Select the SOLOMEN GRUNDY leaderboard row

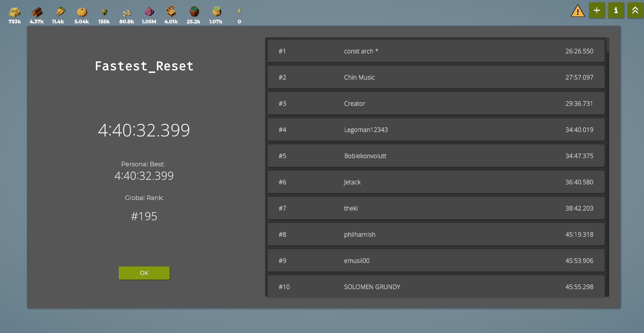(436, 287)
